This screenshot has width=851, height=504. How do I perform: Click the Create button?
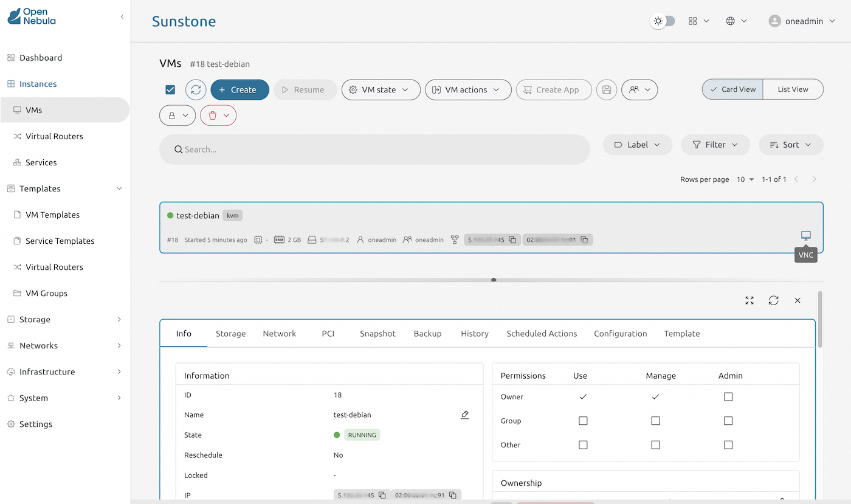pyautogui.click(x=239, y=89)
